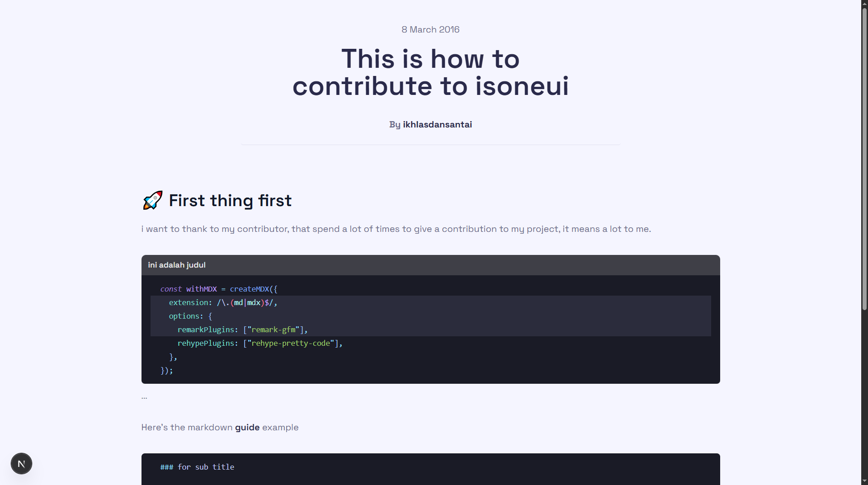Click the closing "});" code line
Image resolution: width=868 pixels, height=485 pixels.
[166, 370]
